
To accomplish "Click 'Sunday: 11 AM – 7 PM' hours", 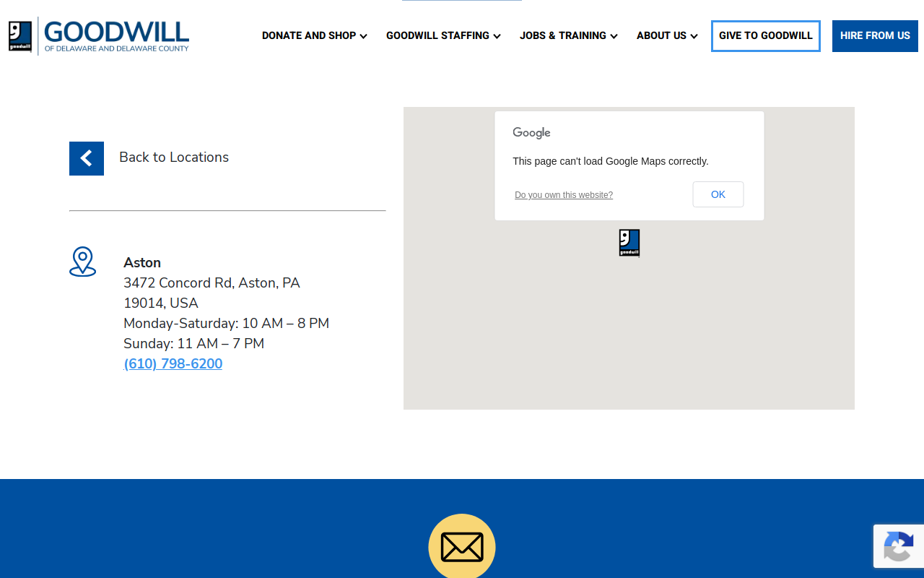I will (x=194, y=343).
